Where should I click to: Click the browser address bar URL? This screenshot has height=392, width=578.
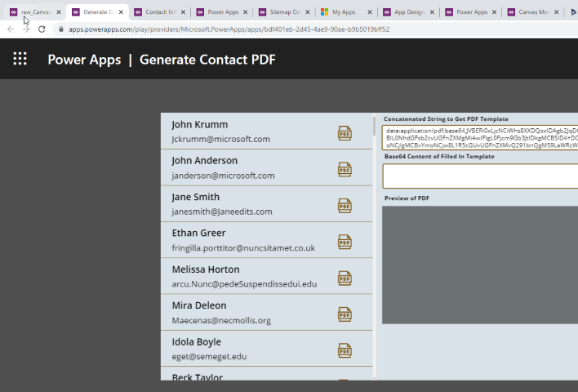(x=229, y=29)
